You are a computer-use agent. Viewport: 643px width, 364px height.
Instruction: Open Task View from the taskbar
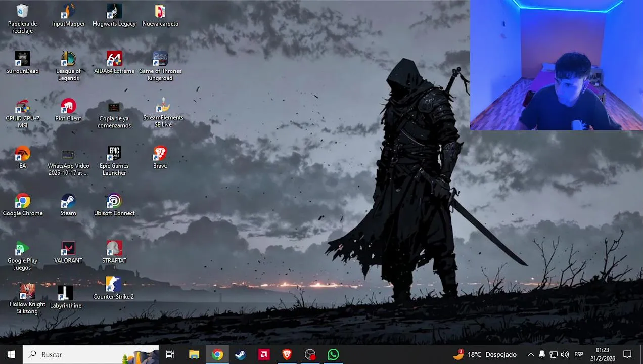[x=170, y=355]
